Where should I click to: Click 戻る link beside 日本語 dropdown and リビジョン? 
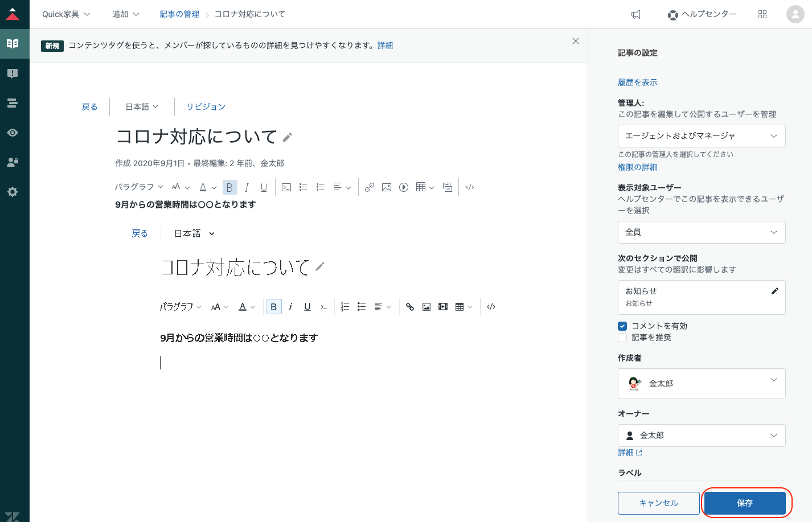coord(89,107)
